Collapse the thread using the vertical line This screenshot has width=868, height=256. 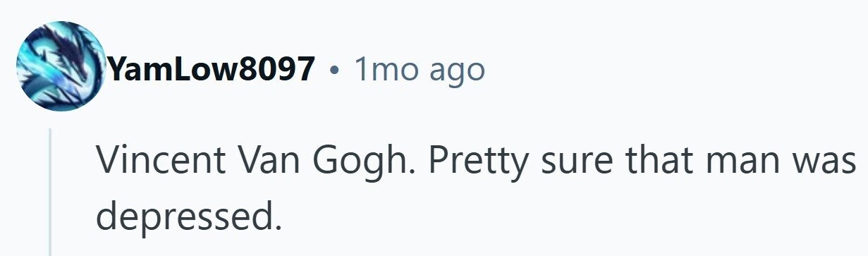[51, 192]
